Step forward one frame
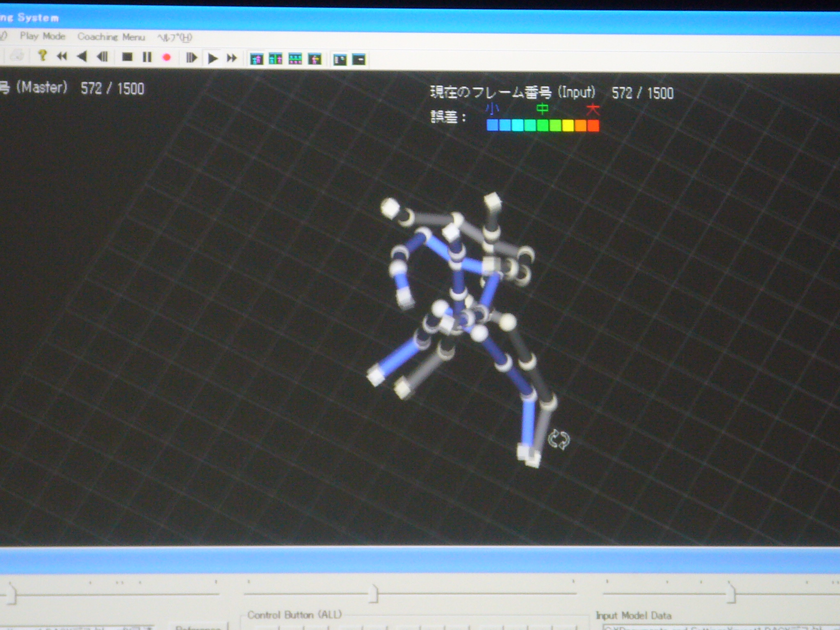This screenshot has width=840, height=630. [x=191, y=58]
